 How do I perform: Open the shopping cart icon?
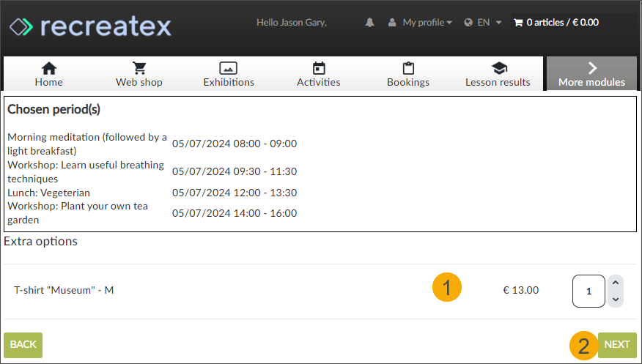pos(518,23)
